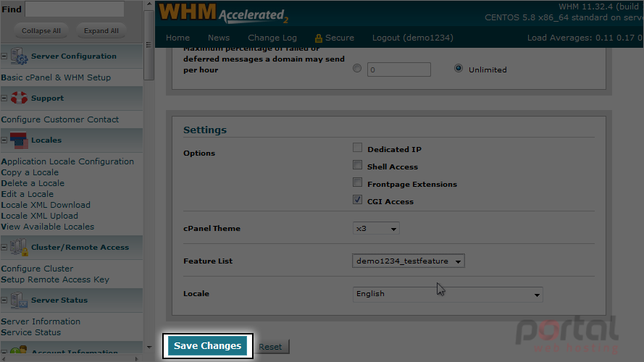Screen dimensions: 644x362
Task: Open Delete a Locale link
Action: pyautogui.click(x=33, y=183)
